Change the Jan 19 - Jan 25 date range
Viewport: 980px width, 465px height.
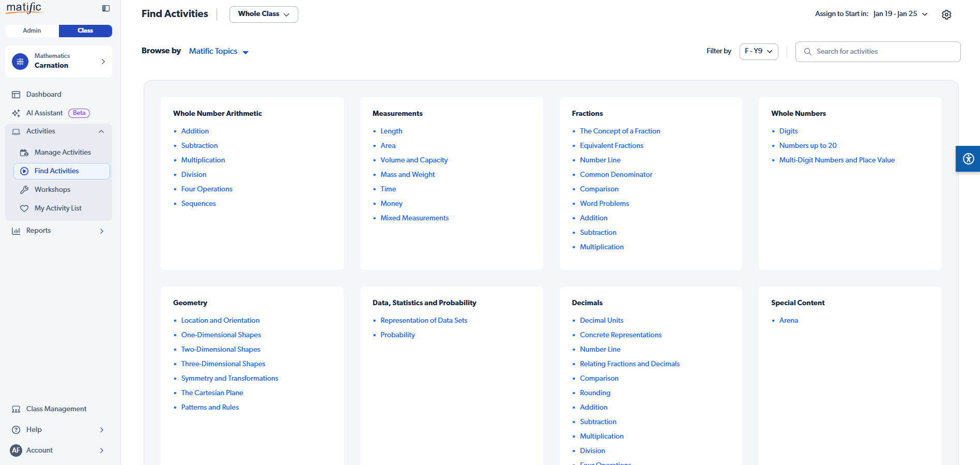[900, 14]
